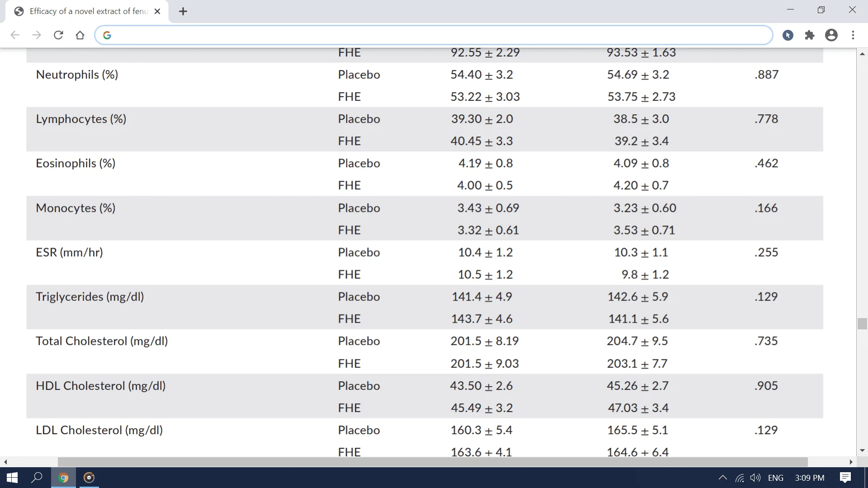The image size is (868, 488).
Task: Click the Neutrophils (%) row label
Action: (x=77, y=75)
